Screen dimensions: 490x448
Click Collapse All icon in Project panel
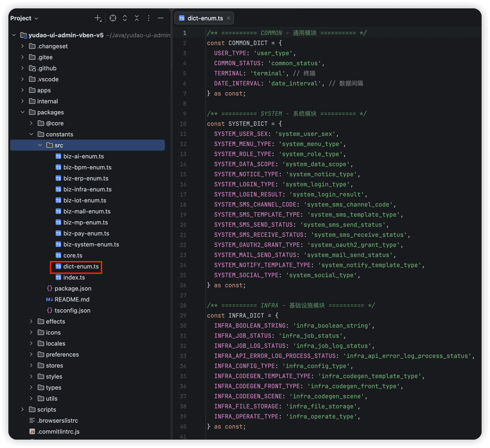[137, 18]
